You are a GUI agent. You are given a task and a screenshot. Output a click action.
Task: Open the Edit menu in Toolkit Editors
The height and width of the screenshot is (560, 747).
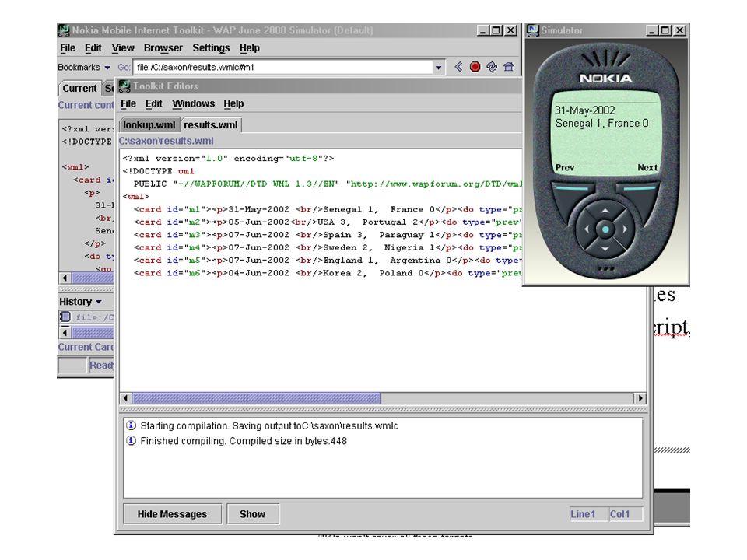[153, 103]
